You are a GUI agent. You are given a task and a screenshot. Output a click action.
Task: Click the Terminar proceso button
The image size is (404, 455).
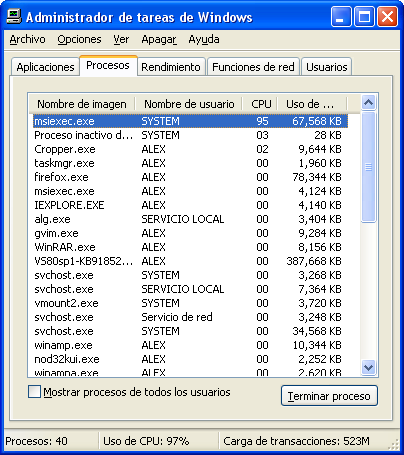click(x=329, y=396)
